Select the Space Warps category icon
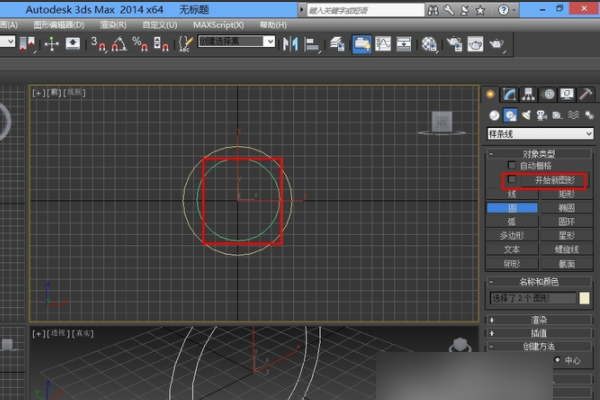The width and height of the screenshot is (600, 400). point(573,115)
